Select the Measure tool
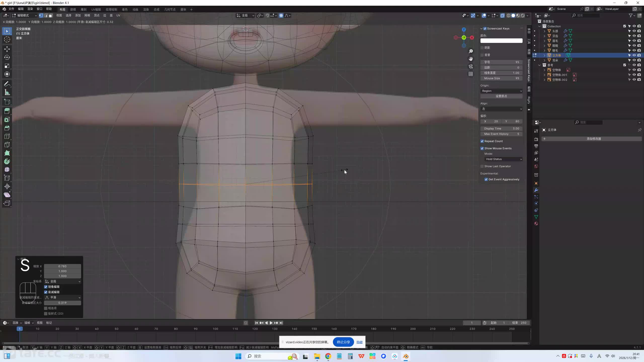644x362 pixels. click(x=7, y=93)
